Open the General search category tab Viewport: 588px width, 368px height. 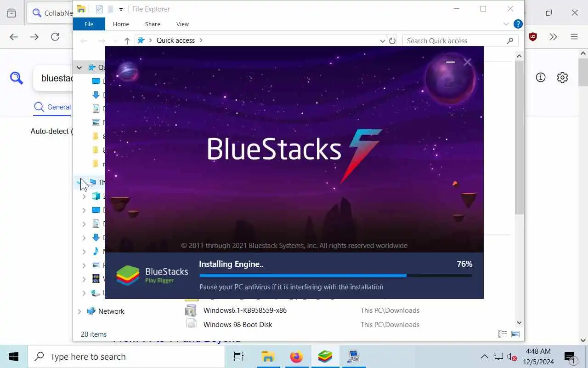(52, 107)
